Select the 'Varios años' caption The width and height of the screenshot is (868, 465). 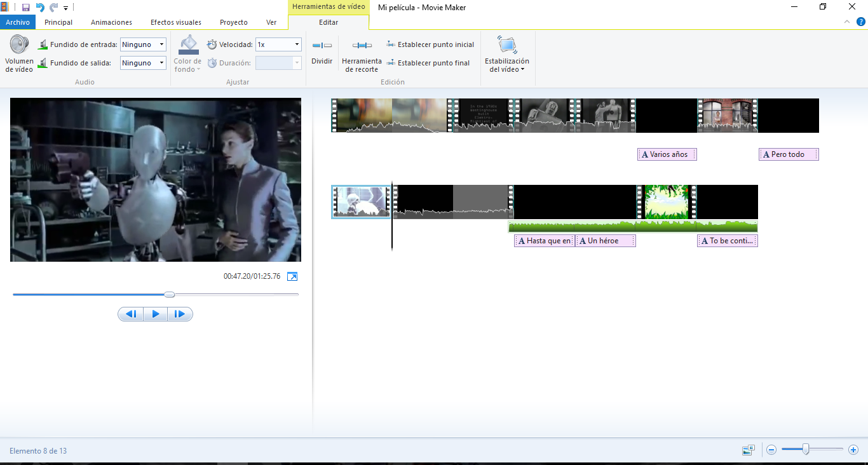(x=667, y=154)
